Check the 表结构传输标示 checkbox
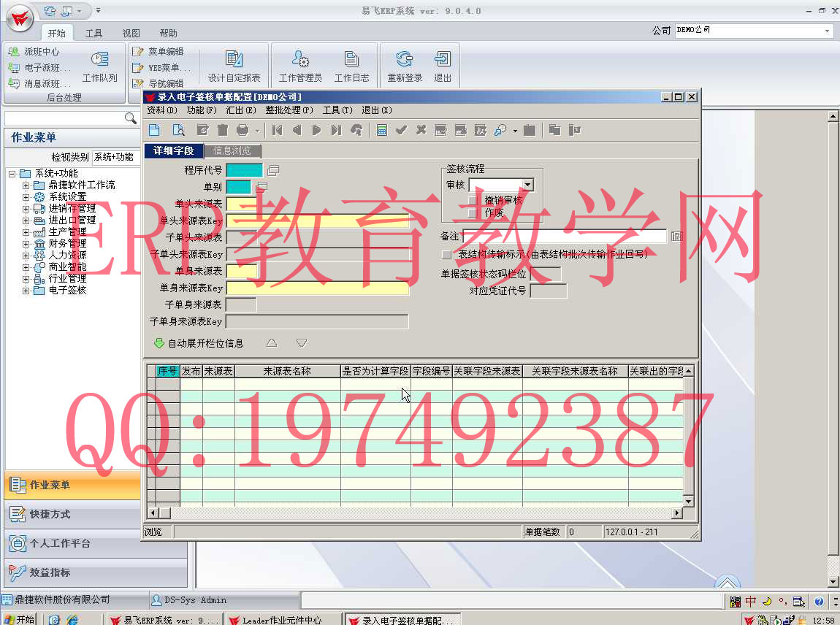Screen dimensions: 840x625 pyautogui.click(x=446, y=254)
